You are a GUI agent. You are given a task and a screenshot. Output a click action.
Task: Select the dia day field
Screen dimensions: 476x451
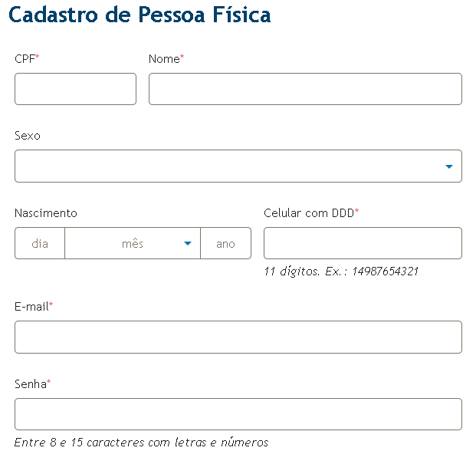tap(40, 244)
